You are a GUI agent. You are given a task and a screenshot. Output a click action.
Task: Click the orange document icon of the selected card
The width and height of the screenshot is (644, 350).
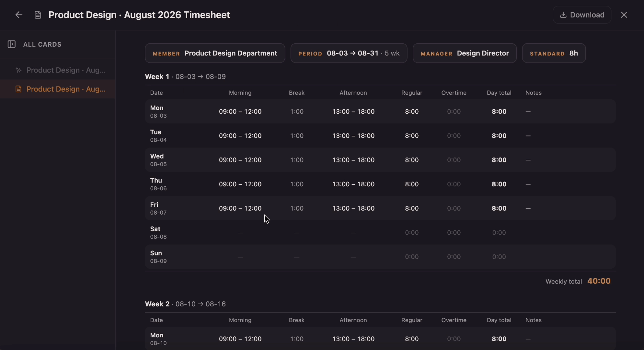coord(18,89)
